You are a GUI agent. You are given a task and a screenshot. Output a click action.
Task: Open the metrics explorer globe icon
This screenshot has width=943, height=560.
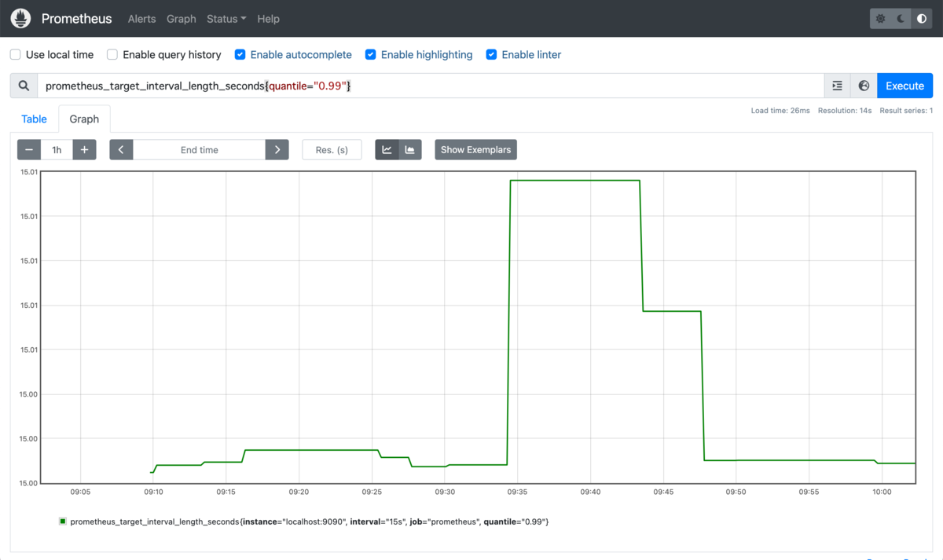864,86
